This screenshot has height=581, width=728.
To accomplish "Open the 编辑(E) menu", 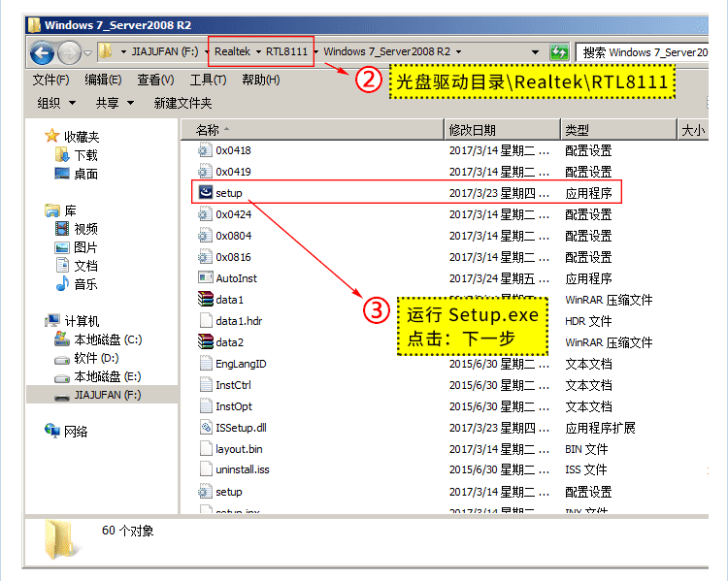I will point(103,80).
